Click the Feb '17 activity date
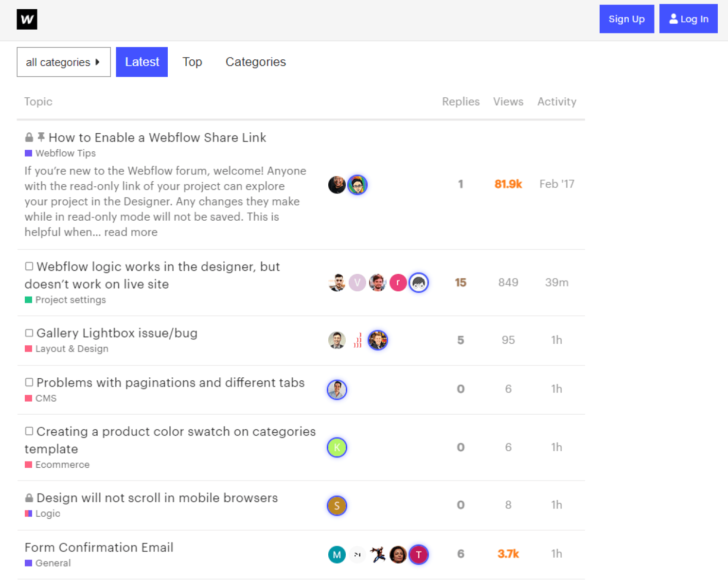 tap(557, 184)
